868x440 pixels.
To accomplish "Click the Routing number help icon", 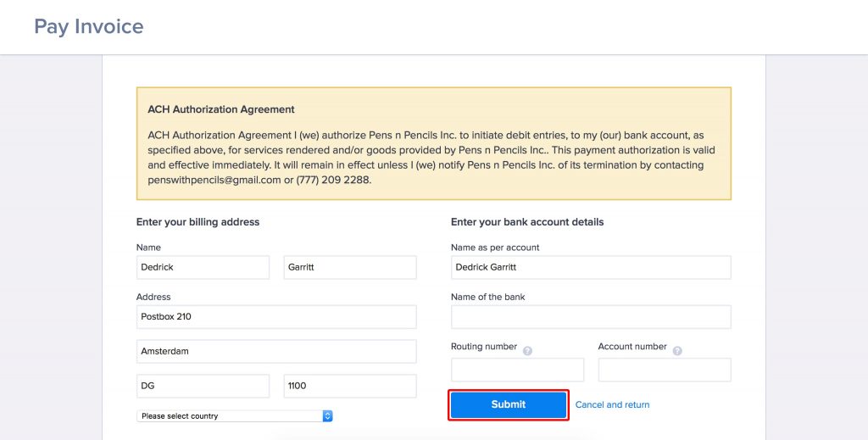I will [527, 351].
